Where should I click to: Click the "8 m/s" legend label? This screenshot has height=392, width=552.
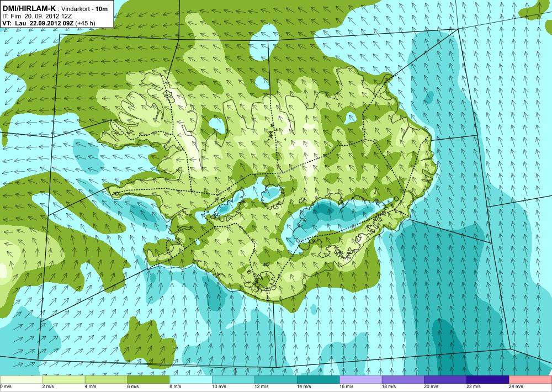176,386
